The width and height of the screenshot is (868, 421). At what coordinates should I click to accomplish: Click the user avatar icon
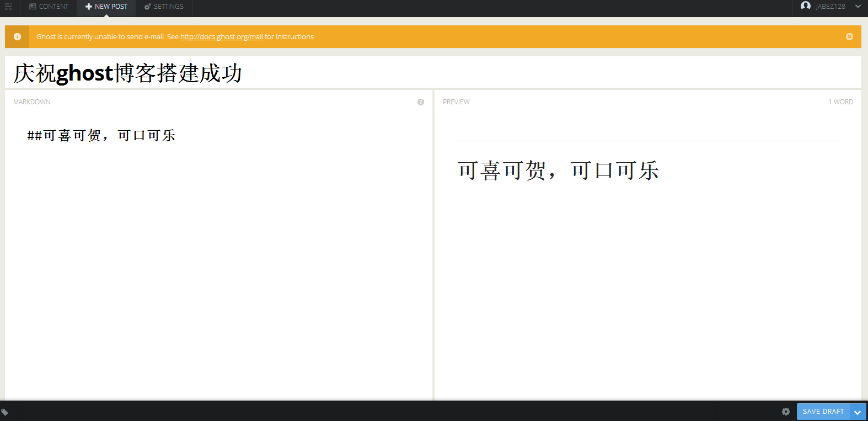[x=805, y=6]
